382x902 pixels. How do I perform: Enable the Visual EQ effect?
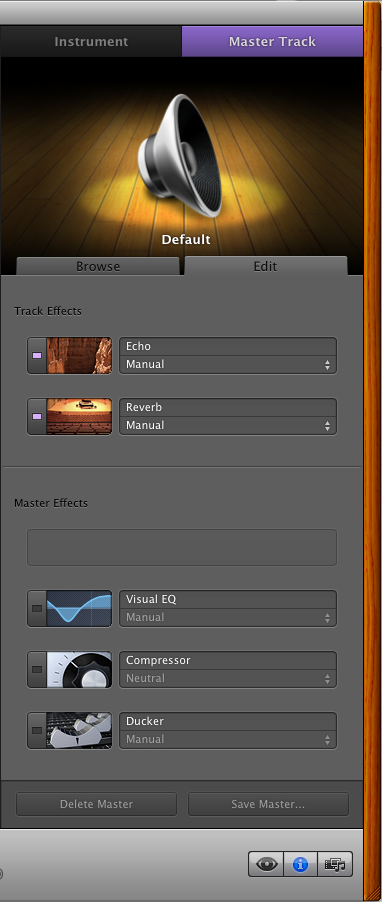tap(37, 609)
